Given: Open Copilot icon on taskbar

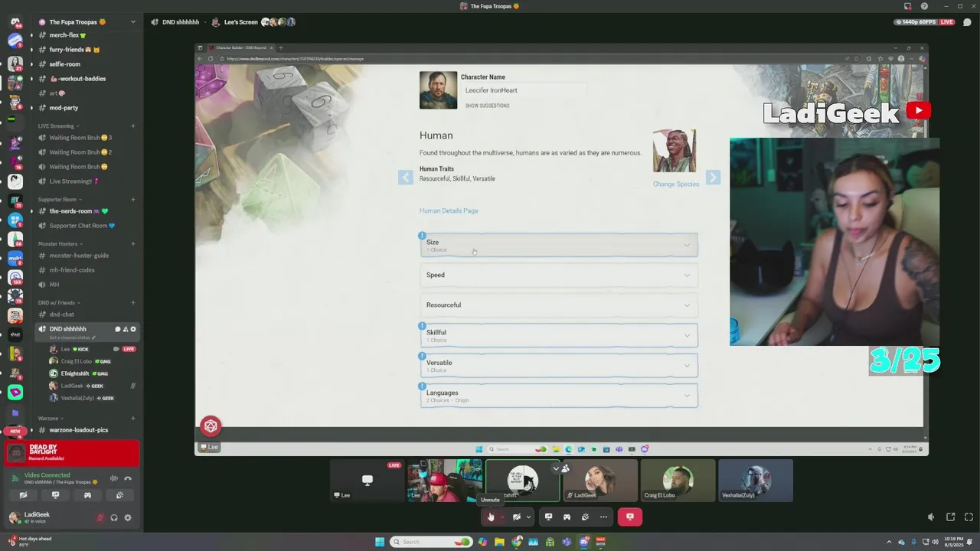Looking at the screenshot, I should click(x=482, y=542).
